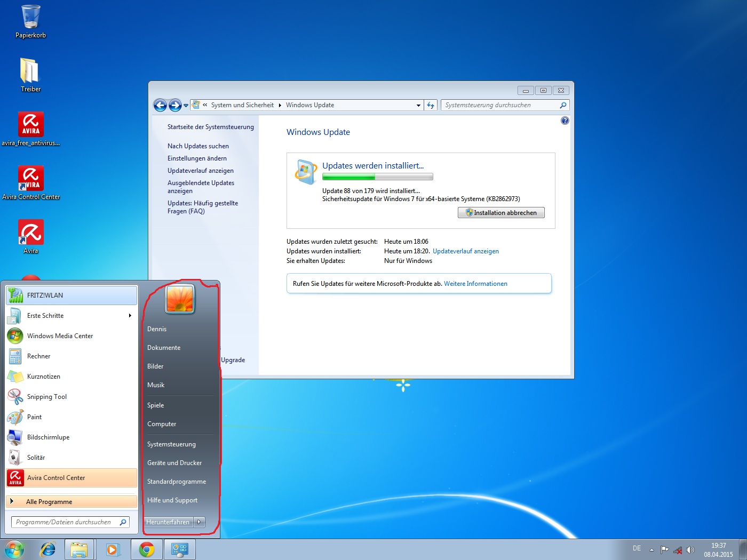Open Standardprogramme from Start menu
The width and height of the screenshot is (747, 560).
tap(177, 482)
